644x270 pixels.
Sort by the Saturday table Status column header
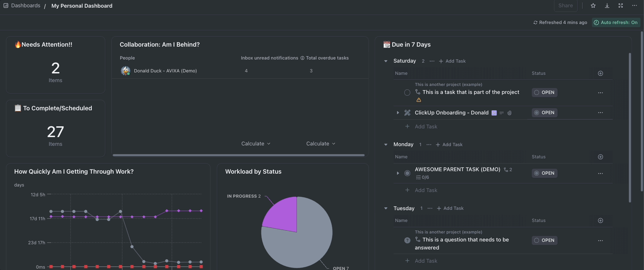[539, 73]
